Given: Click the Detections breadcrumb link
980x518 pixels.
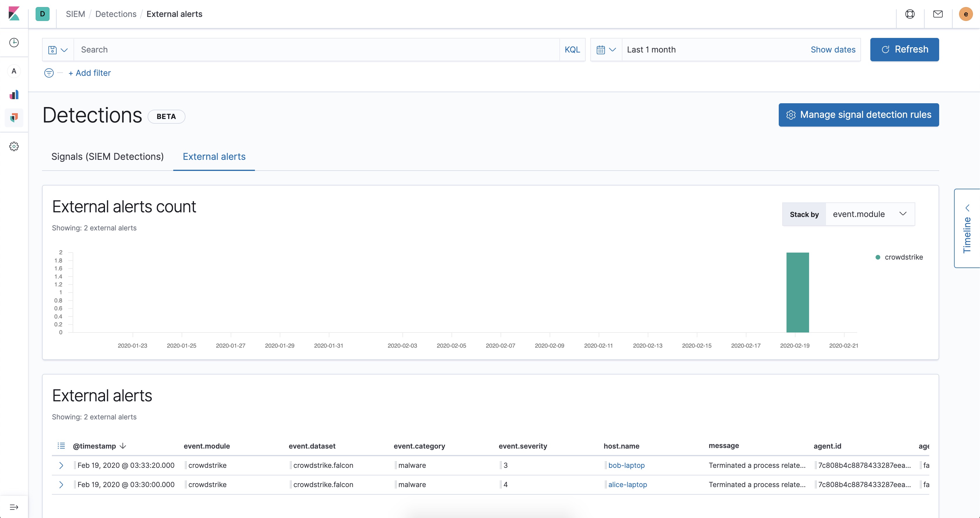Looking at the screenshot, I should pyautogui.click(x=116, y=14).
